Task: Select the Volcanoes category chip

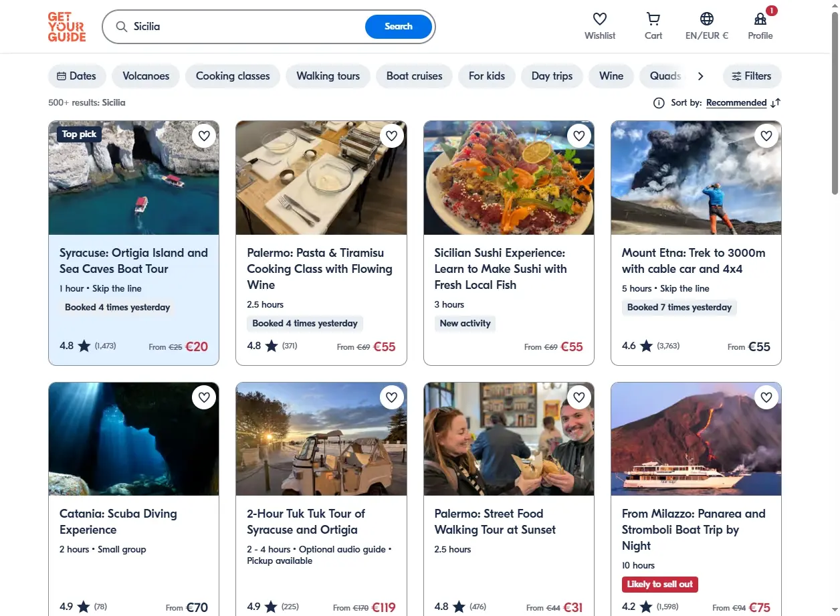Action: pyautogui.click(x=146, y=76)
